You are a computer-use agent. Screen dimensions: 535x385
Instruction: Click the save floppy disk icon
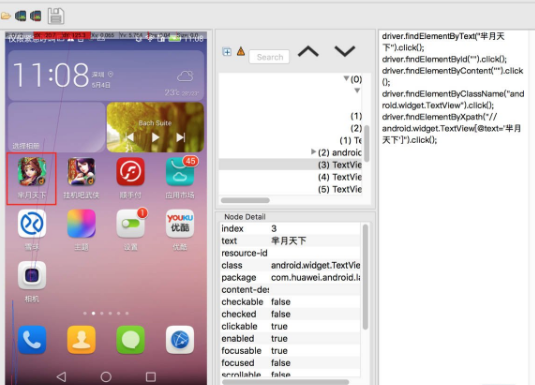pyautogui.click(x=56, y=16)
